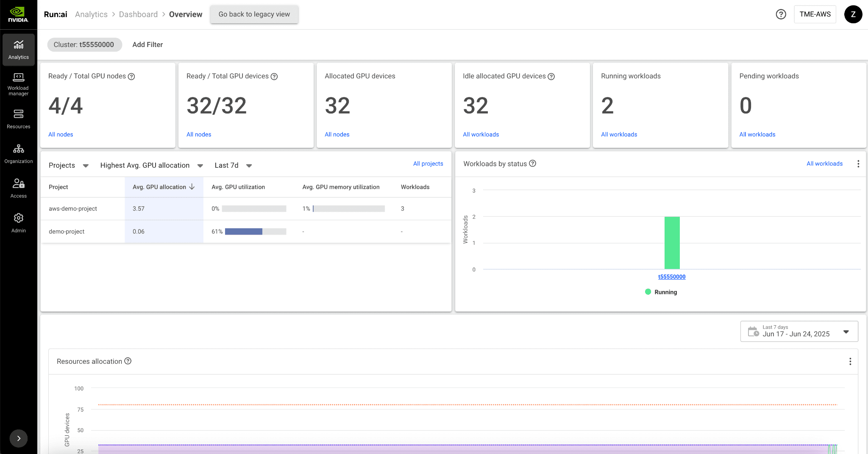
Task: Click the Dashboard breadcrumb
Action: [138, 14]
